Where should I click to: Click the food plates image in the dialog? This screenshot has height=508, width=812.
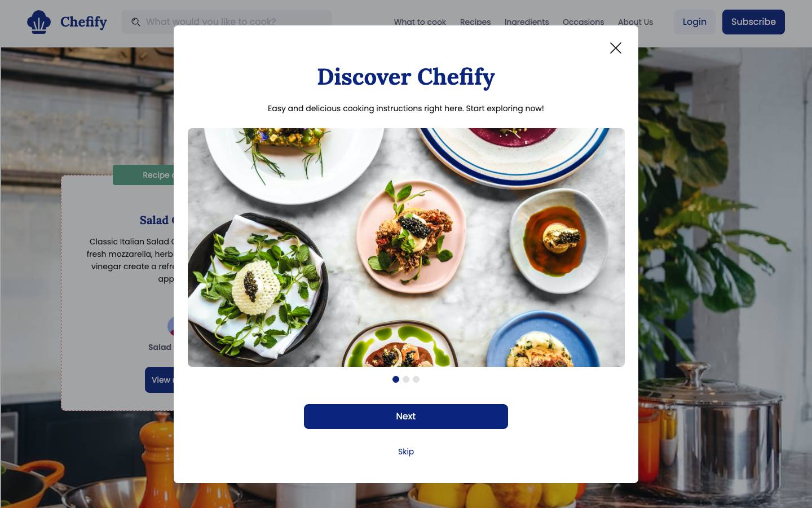point(406,247)
